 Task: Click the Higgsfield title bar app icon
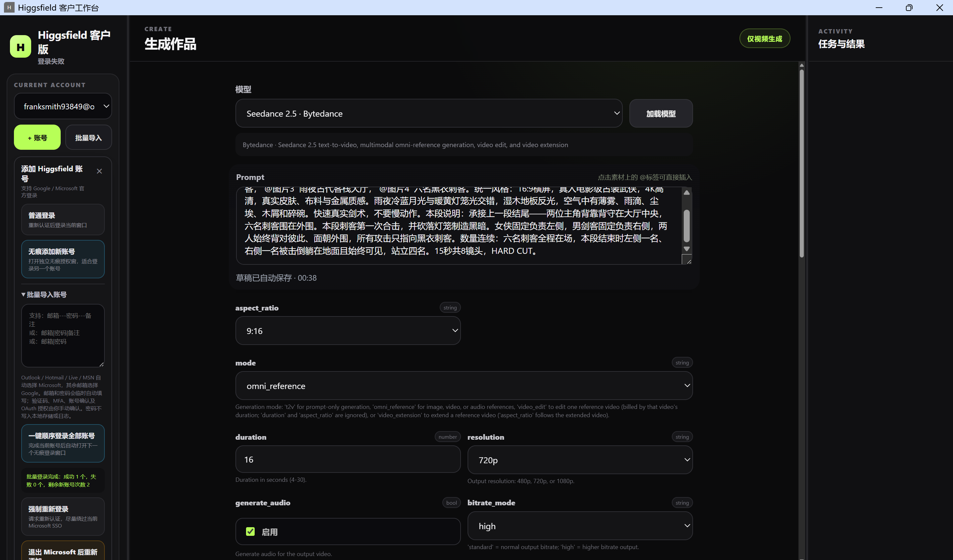(x=9, y=8)
